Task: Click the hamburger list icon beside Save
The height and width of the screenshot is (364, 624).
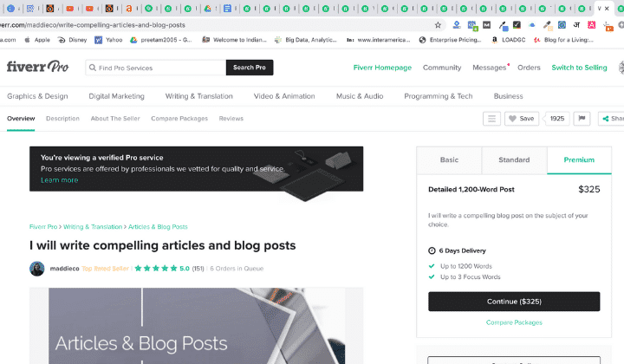Action: [x=491, y=119]
